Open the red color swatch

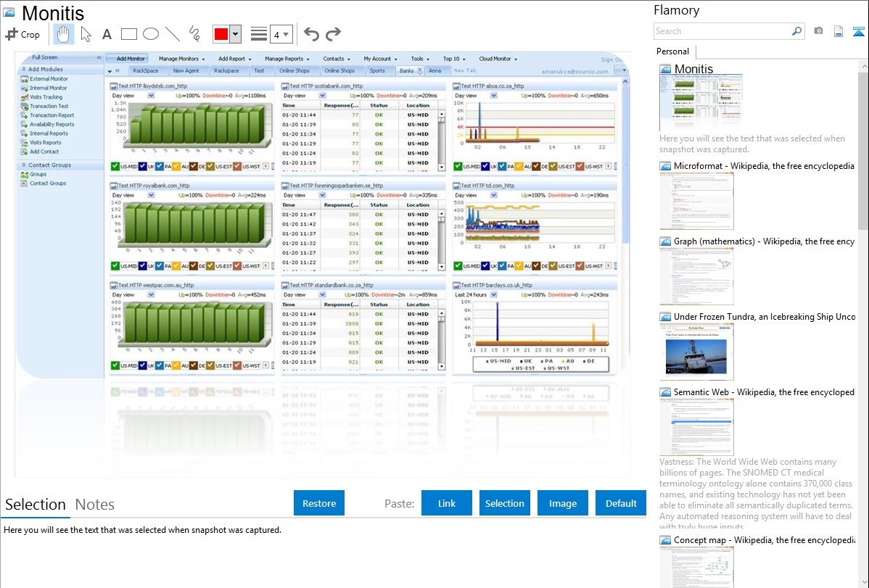pyautogui.click(x=221, y=34)
